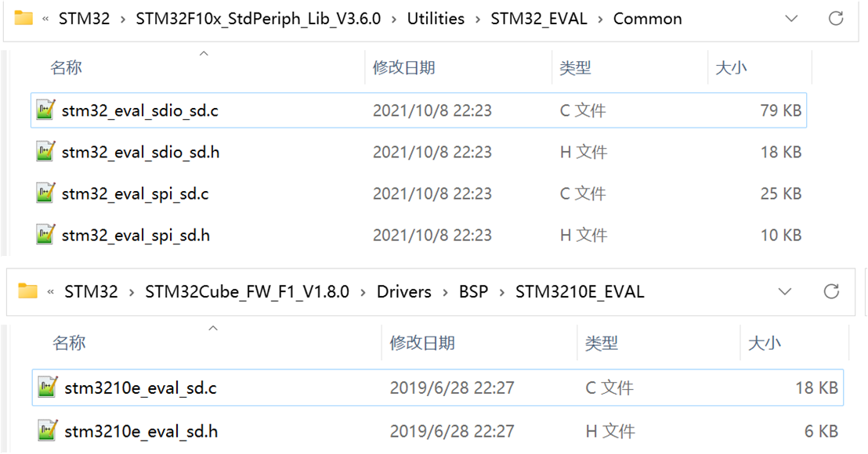
Task: Sort top file list by 类型 column
Action: (575, 68)
